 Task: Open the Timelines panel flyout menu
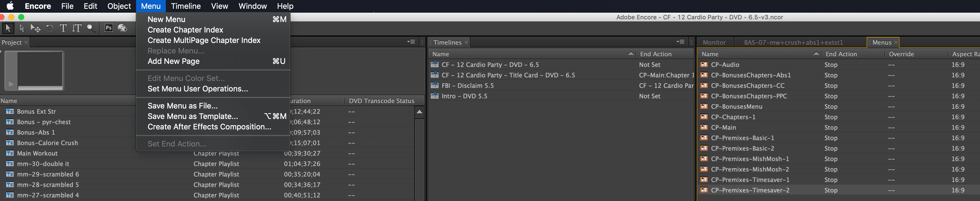click(681, 42)
